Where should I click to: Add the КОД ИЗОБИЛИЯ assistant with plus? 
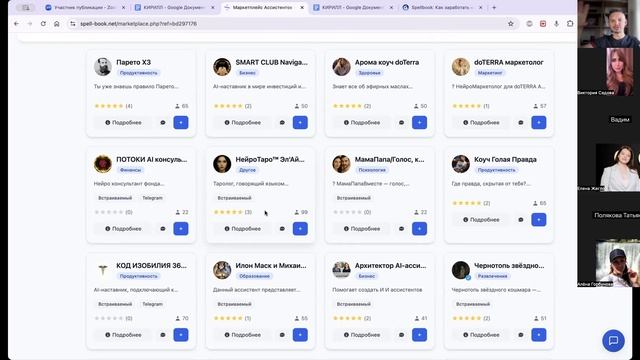[181, 335]
